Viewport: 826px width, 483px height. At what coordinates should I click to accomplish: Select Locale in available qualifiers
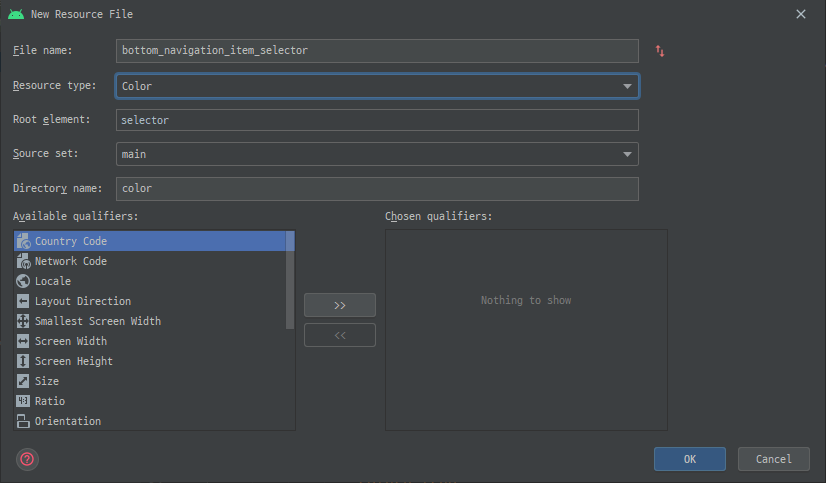pos(150,281)
